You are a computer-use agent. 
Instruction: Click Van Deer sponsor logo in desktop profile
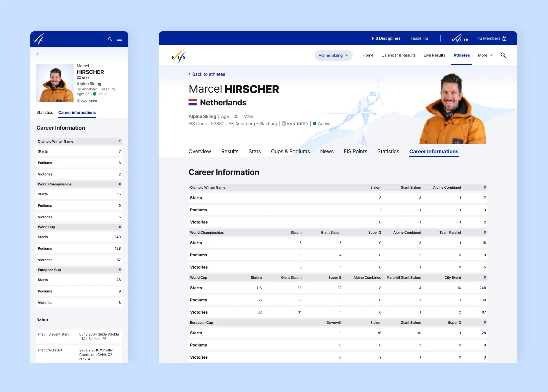[295, 124]
